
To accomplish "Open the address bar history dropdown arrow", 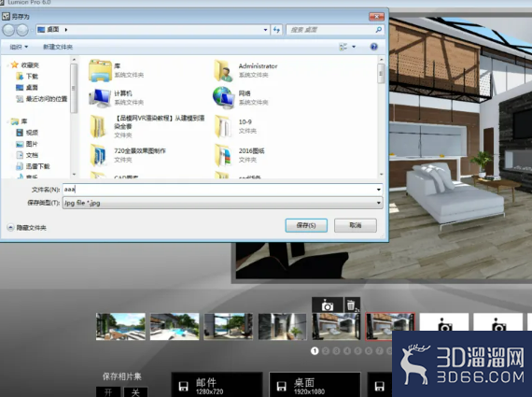I will [x=265, y=30].
